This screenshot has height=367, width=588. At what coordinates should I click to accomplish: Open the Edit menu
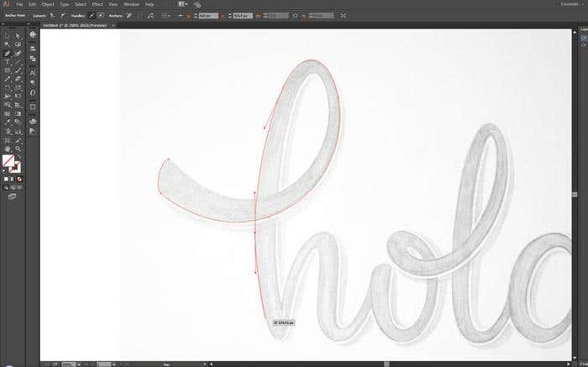pos(32,4)
